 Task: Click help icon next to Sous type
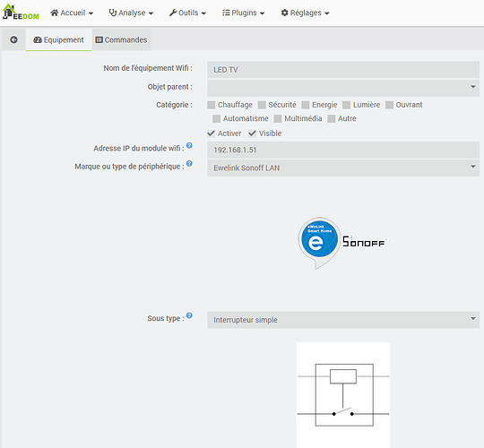189,315
